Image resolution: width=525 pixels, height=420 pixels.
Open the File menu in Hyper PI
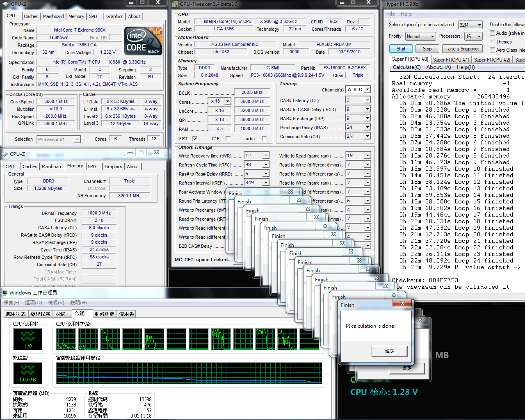click(x=391, y=14)
